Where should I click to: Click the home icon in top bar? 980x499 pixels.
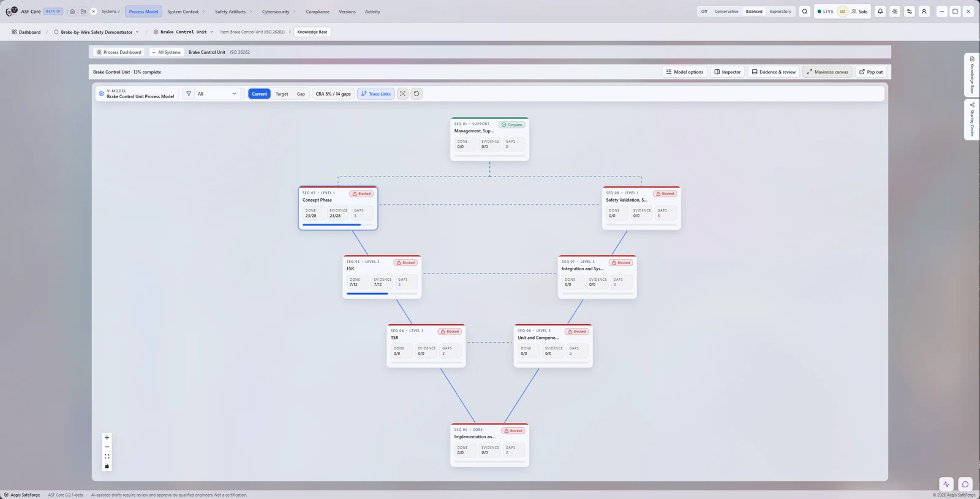click(x=72, y=12)
